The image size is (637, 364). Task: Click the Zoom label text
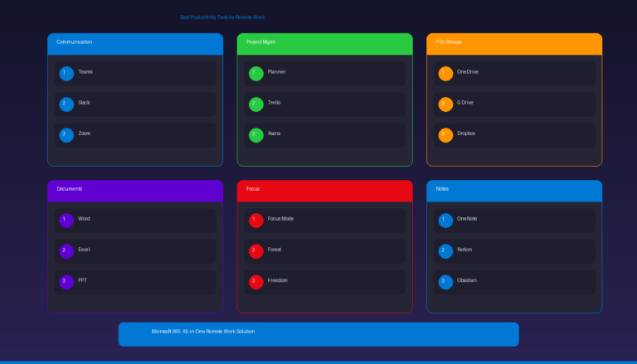[85, 133]
